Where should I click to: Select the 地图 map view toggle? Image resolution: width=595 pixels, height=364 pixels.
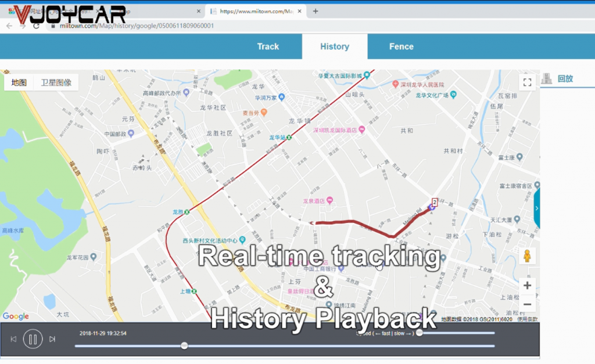(x=19, y=82)
